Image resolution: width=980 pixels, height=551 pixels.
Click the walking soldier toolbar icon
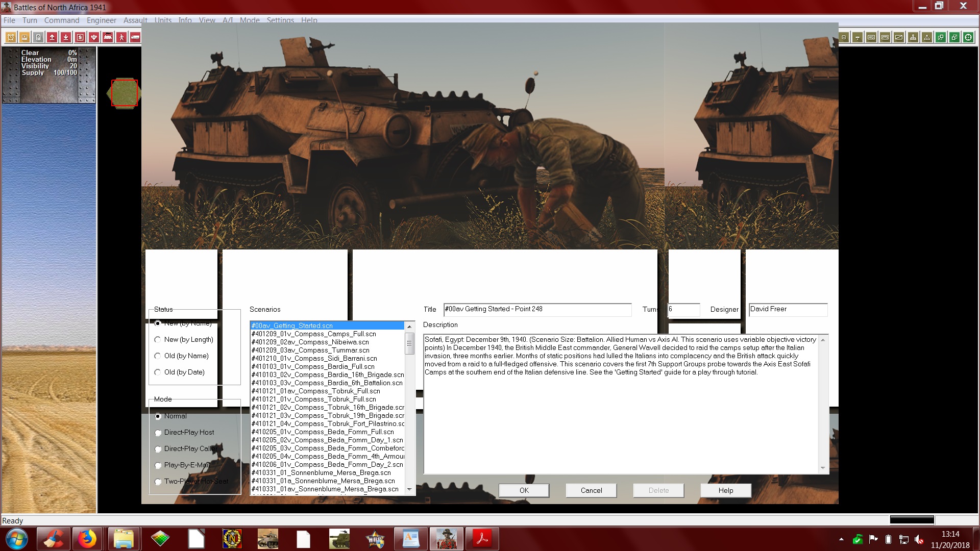tap(121, 37)
